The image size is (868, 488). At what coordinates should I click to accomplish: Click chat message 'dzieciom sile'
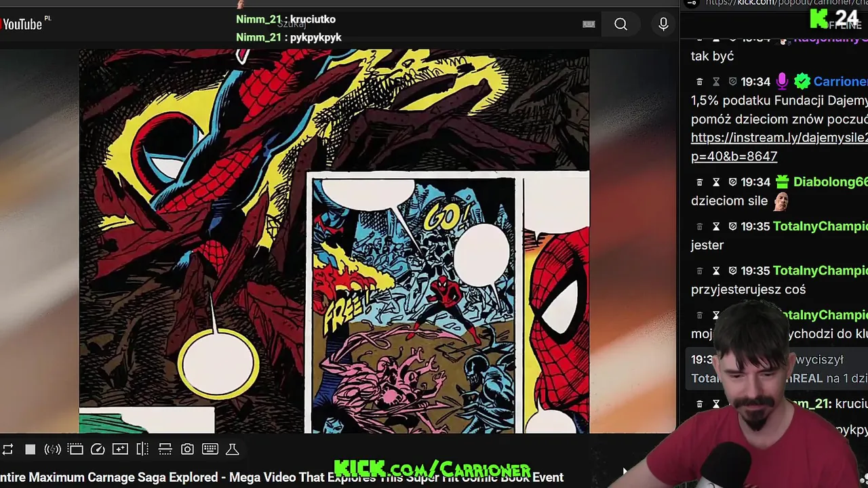point(729,201)
